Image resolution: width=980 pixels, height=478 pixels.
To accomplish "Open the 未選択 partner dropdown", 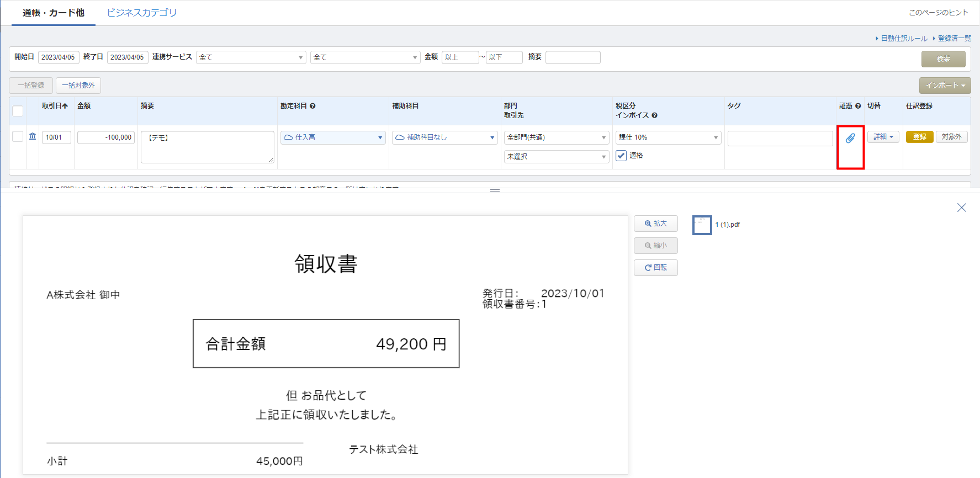I will point(557,157).
